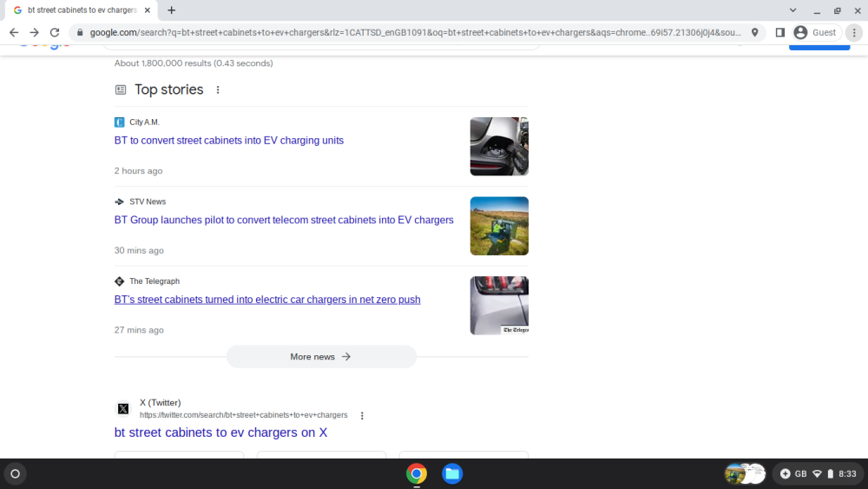
Task: Close the bt street cabinets tab
Action: pos(148,10)
